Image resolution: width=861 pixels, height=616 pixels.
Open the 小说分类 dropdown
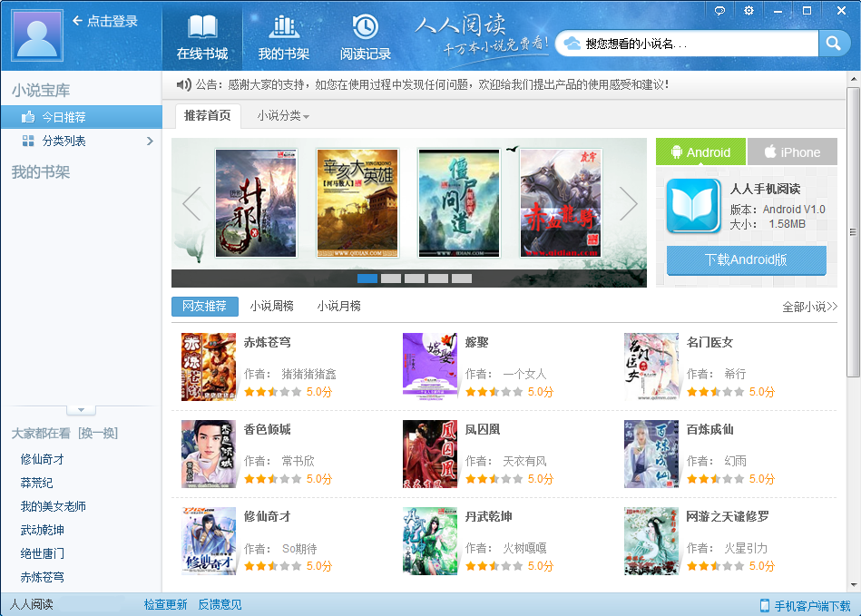pyautogui.click(x=281, y=116)
